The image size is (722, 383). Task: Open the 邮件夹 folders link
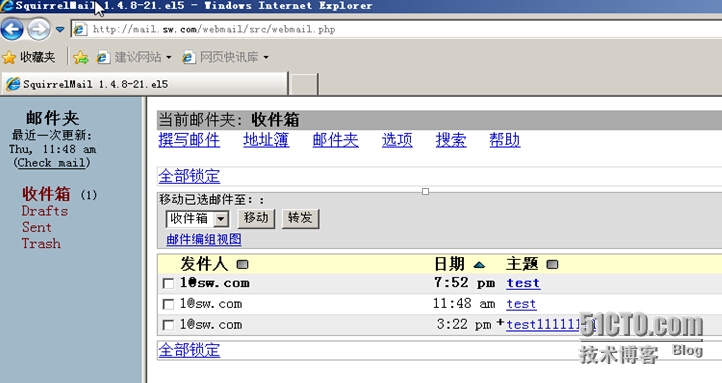(335, 139)
